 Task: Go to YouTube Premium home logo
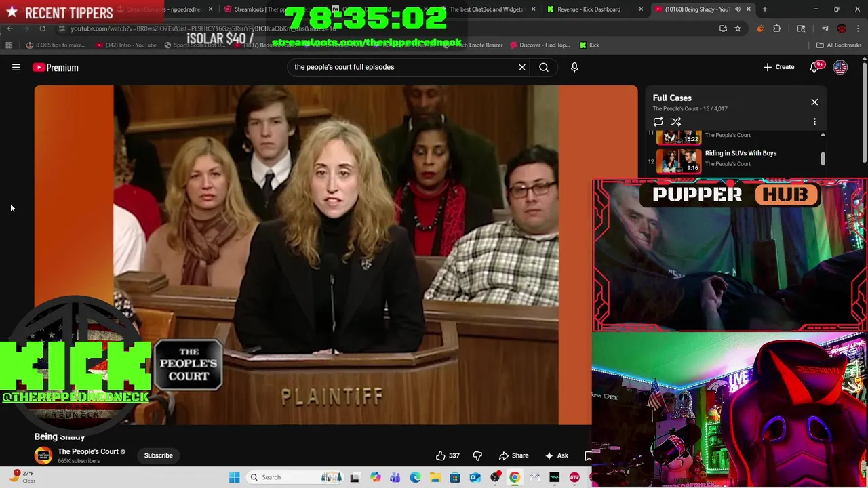pos(56,67)
